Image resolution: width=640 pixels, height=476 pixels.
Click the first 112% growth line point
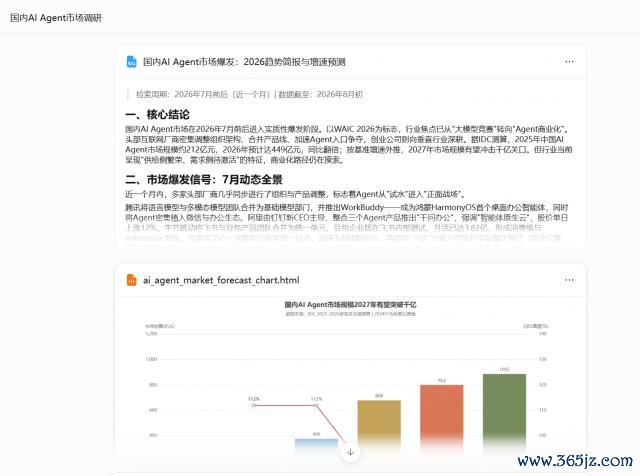(254, 405)
